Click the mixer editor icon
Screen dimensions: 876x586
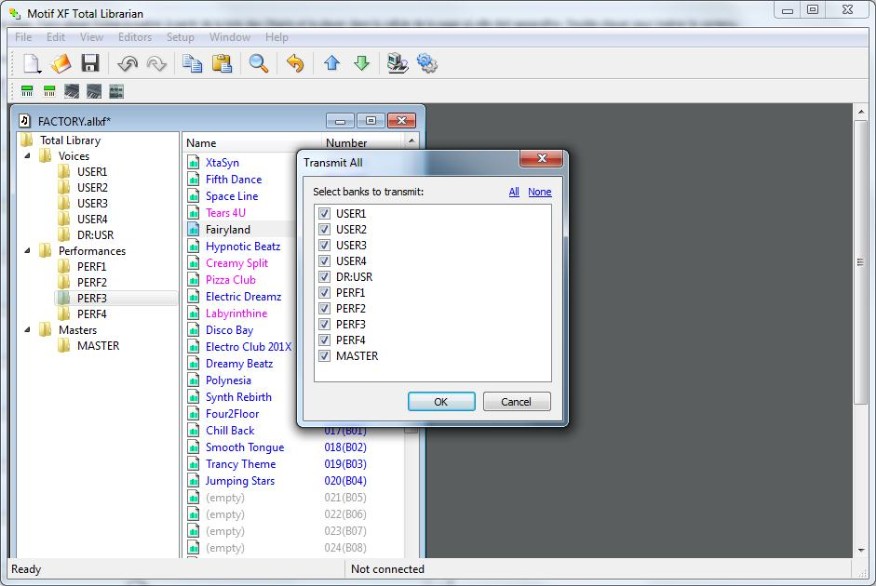point(116,91)
